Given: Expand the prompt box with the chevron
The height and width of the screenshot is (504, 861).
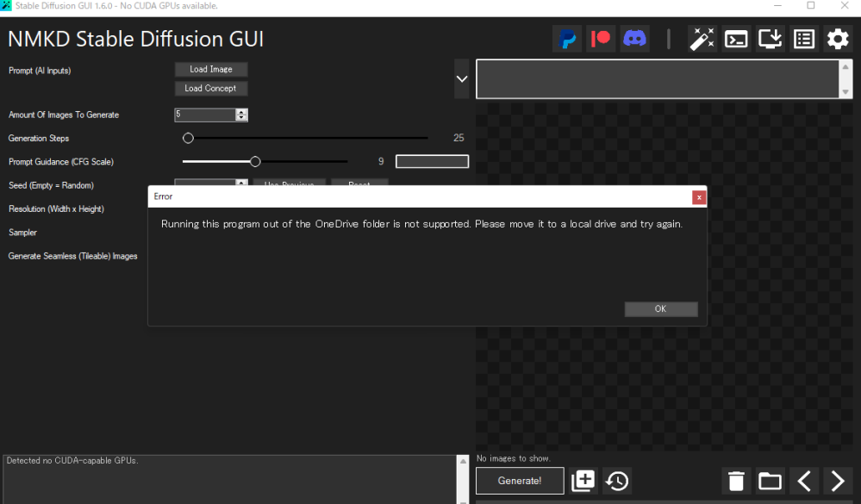Looking at the screenshot, I should 462,78.
